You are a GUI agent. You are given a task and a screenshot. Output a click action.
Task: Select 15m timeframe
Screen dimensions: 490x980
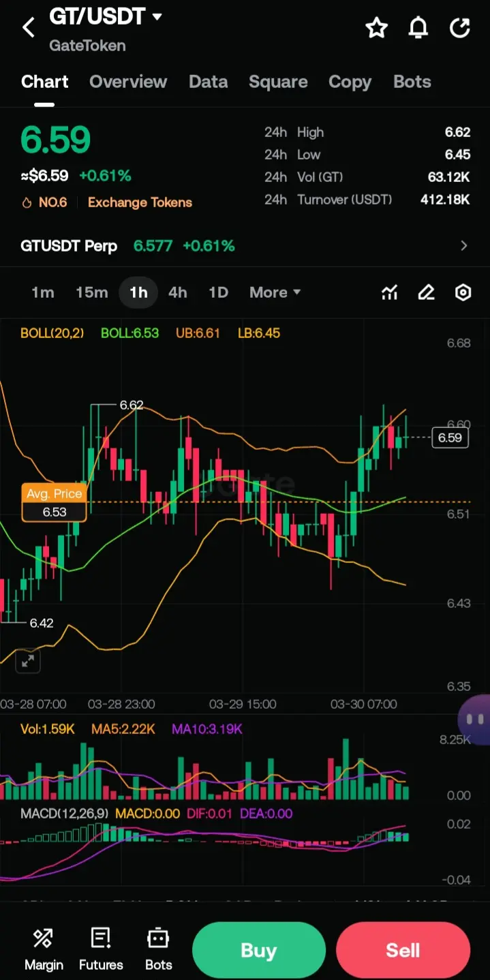(x=92, y=292)
